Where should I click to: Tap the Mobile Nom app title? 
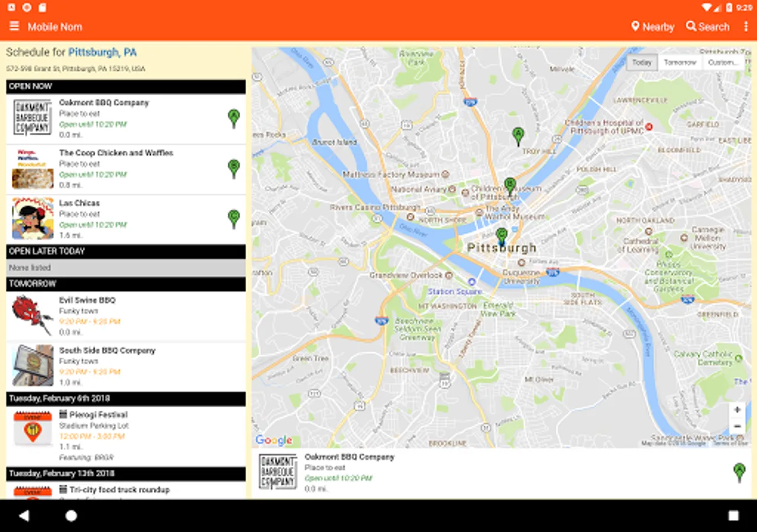pyautogui.click(x=55, y=27)
